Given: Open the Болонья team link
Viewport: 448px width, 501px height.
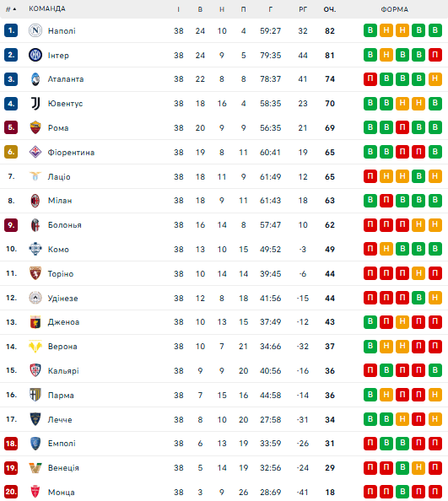Looking at the screenshot, I should click(65, 225).
